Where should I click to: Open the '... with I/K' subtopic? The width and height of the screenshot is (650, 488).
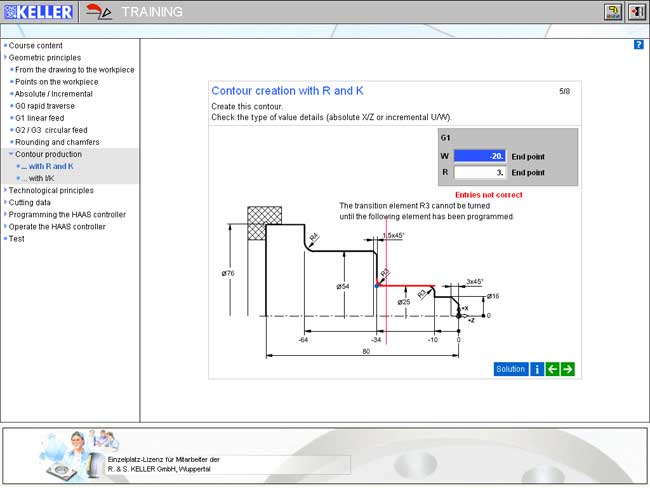(x=37, y=178)
